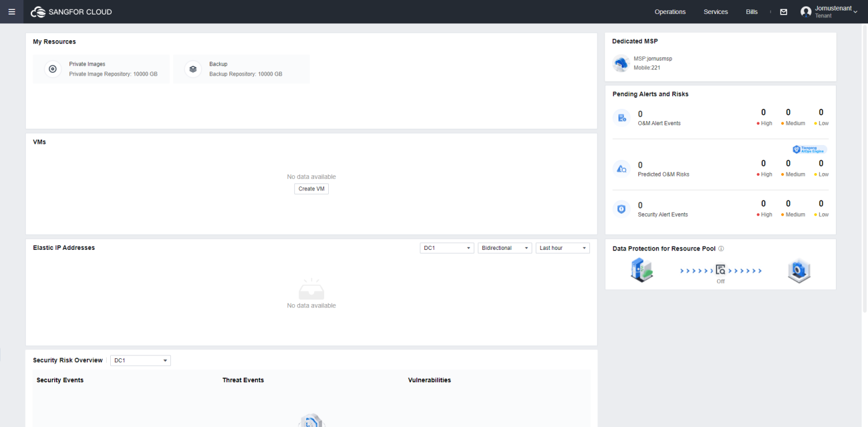The width and height of the screenshot is (868, 427).
Task: Click the Predicted O&M Risks High count
Action: [763, 164]
